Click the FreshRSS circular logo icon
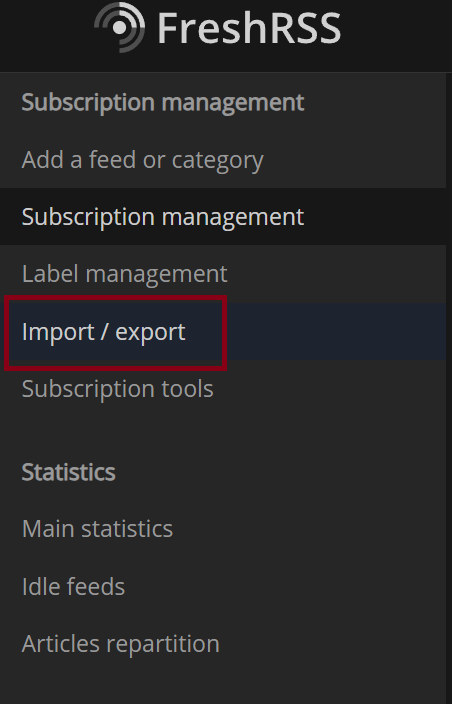This screenshot has width=452, height=704. [119, 27]
